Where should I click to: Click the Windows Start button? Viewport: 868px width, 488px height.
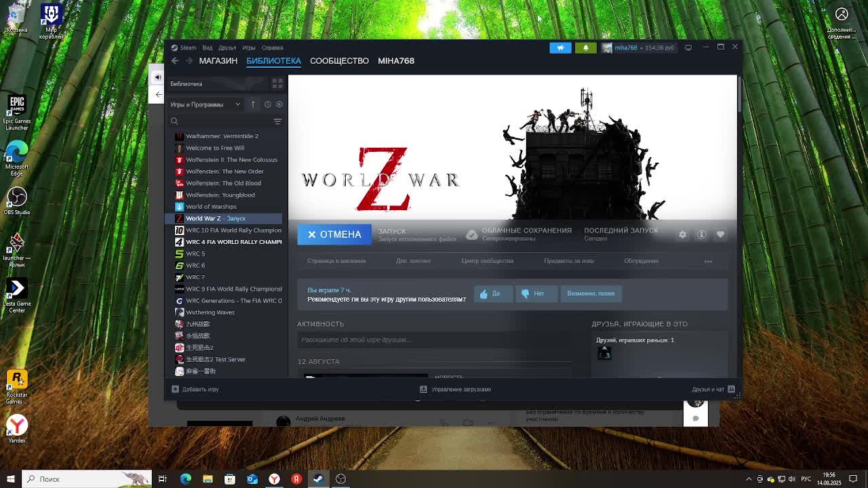(x=11, y=479)
